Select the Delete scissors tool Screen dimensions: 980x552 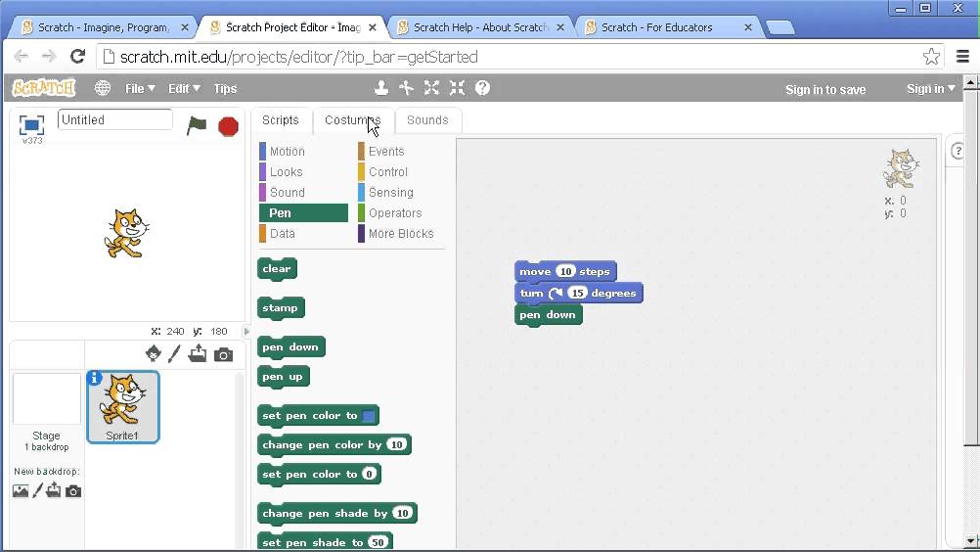tap(406, 88)
